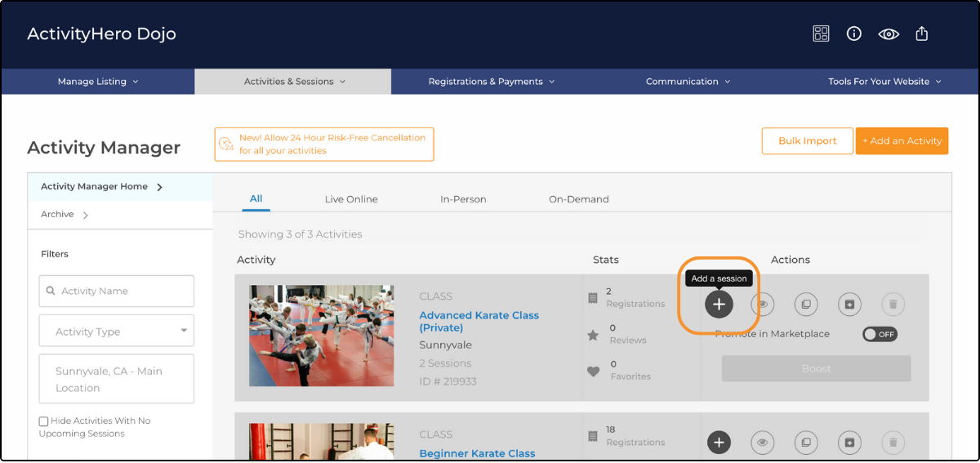Click the 24 Hour Risk-Free Cancellation banner

point(324,144)
